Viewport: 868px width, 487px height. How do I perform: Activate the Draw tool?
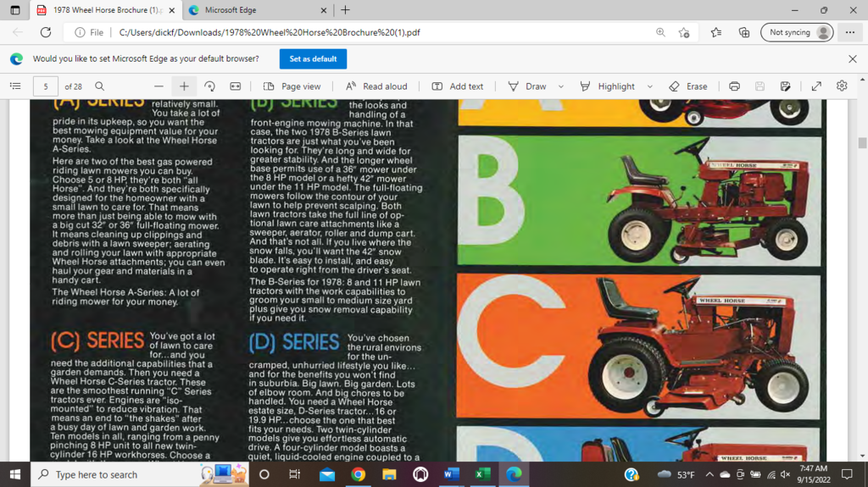527,86
